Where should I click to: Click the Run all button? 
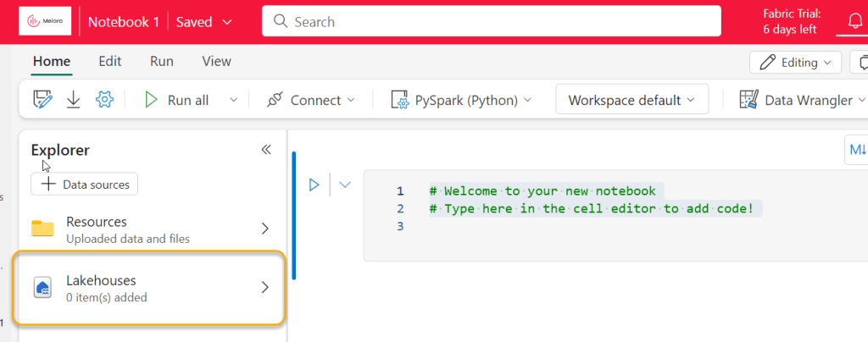(177, 100)
